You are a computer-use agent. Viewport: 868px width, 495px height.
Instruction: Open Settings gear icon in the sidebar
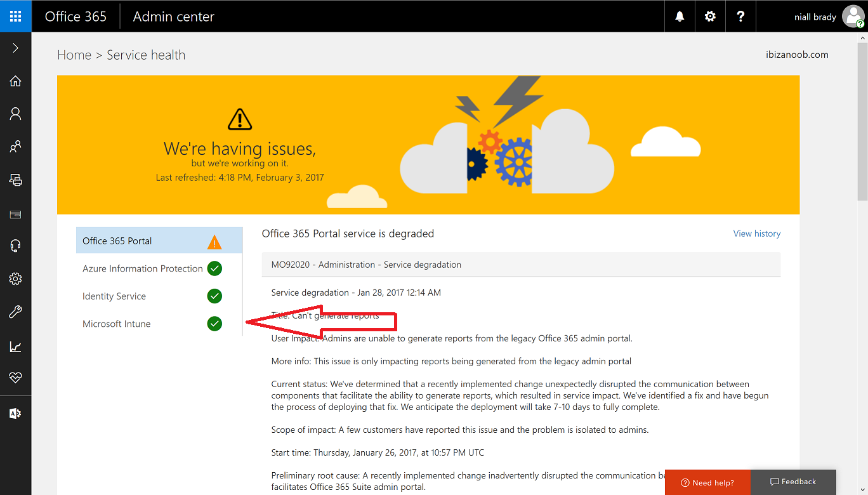tap(15, 279)
